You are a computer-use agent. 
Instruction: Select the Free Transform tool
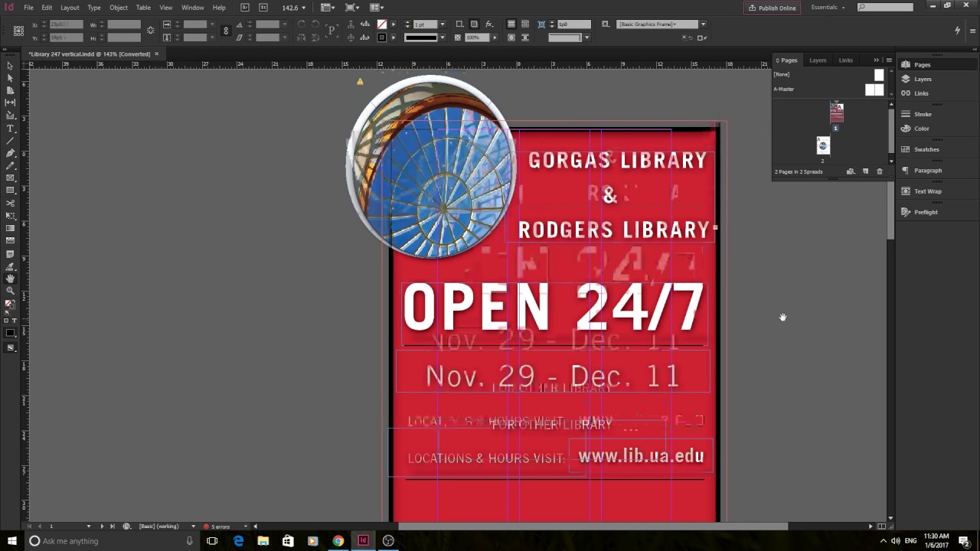(10, 216)
